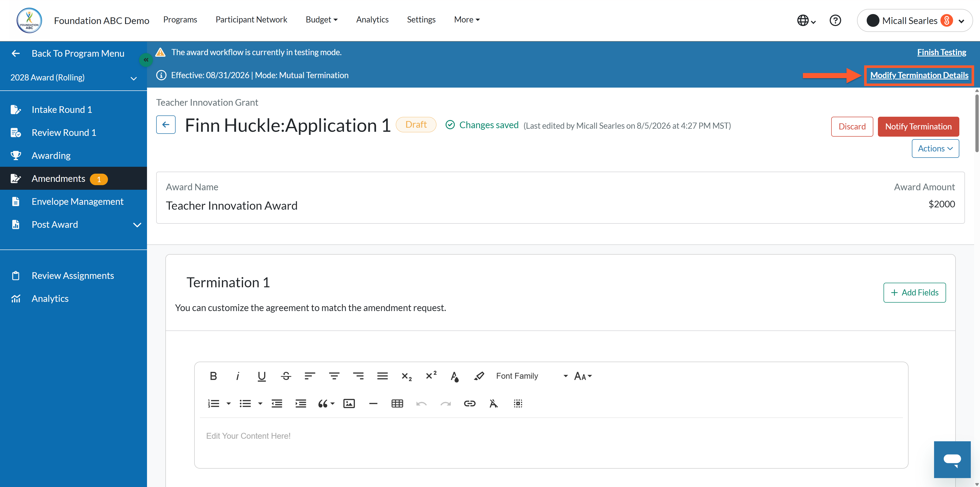The image size is (980, 487).
Task: Select Awarding in the sidebar
Action: (73, 155)
